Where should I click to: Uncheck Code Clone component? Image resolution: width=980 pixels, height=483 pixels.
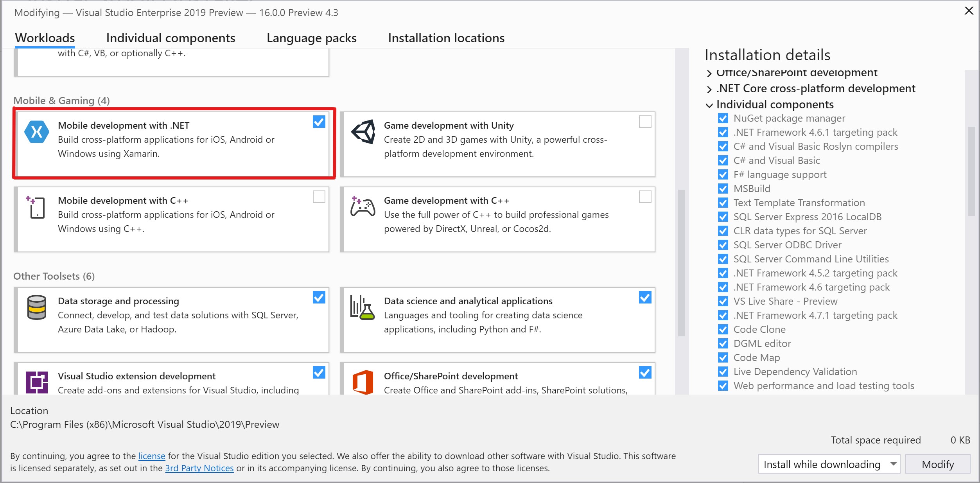click(x=723, y=329)
